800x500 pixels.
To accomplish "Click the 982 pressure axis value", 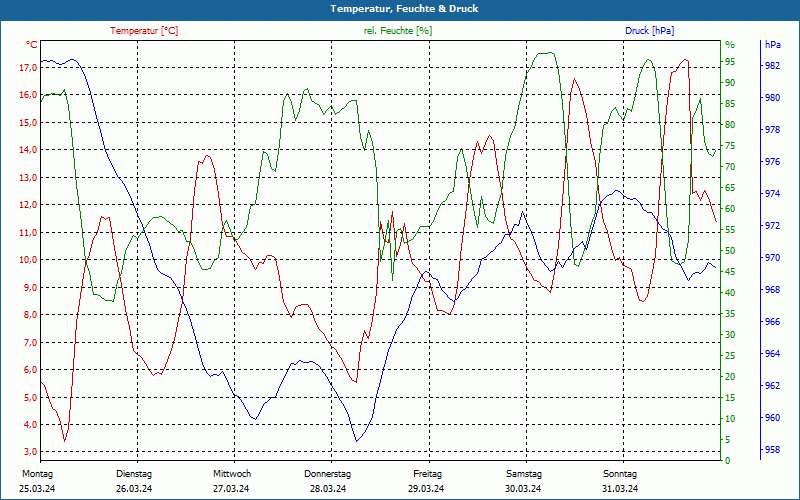I will 772,66.
